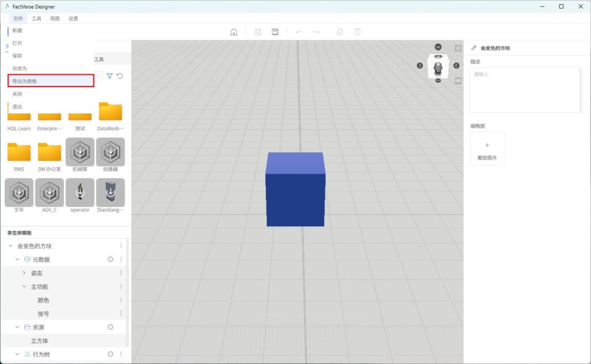
Task: Rotate view with down arrow above view cube
Action: (x=438, y=47)
